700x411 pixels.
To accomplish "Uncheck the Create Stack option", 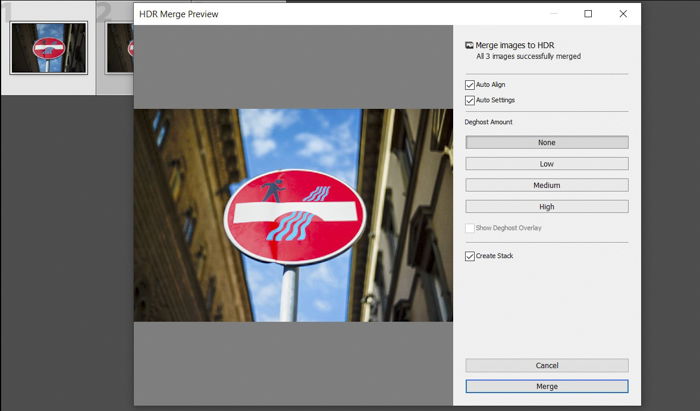I will 470,256.
